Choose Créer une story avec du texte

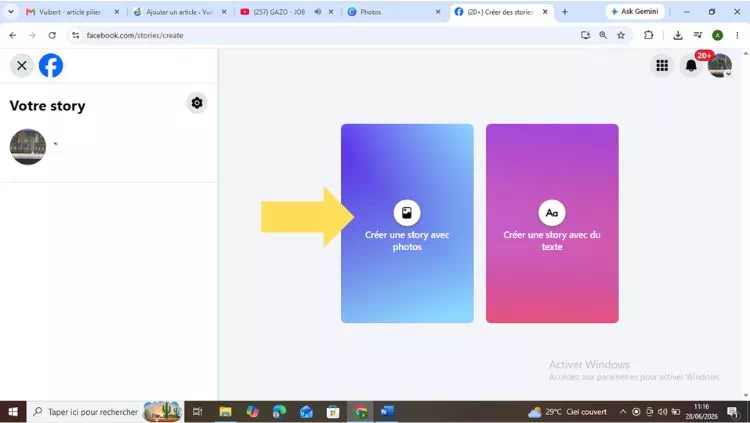(x=552, y=223)
